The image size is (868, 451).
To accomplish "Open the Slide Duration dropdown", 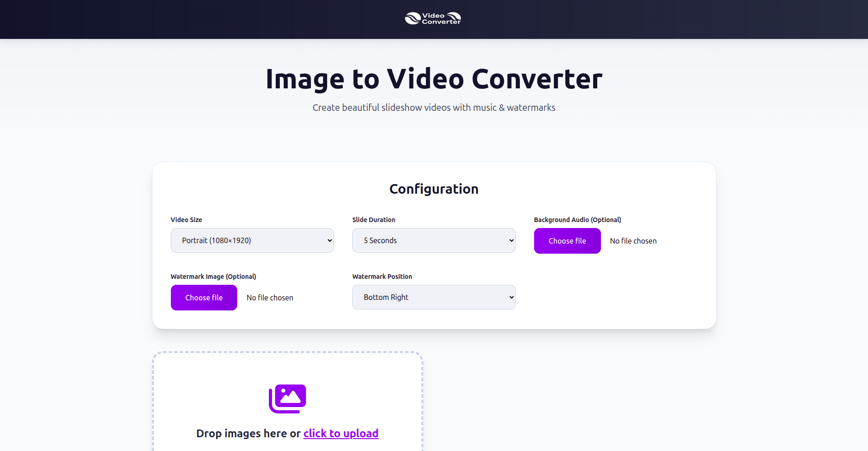I will (434, 240).
